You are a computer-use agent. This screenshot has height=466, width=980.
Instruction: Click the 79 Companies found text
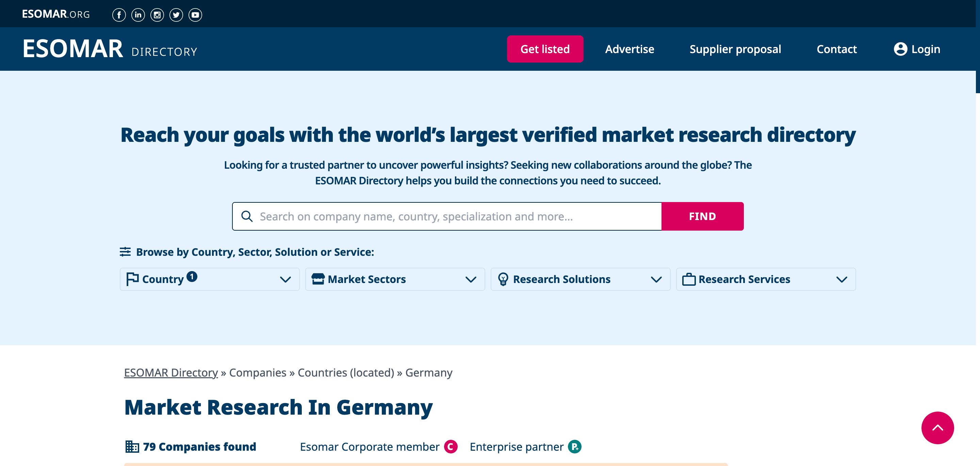[200, 447]
